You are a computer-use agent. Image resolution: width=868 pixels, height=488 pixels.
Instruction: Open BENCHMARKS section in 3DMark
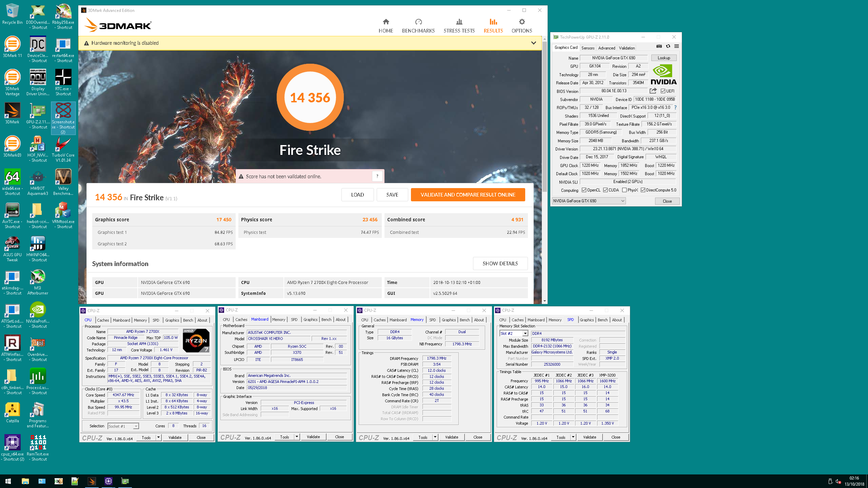[x=418, y=26]
